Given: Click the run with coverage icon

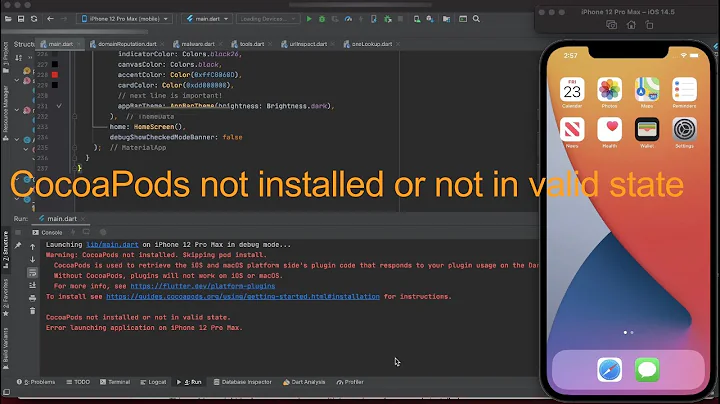Looking at the screenshot, I should (335, 19).
